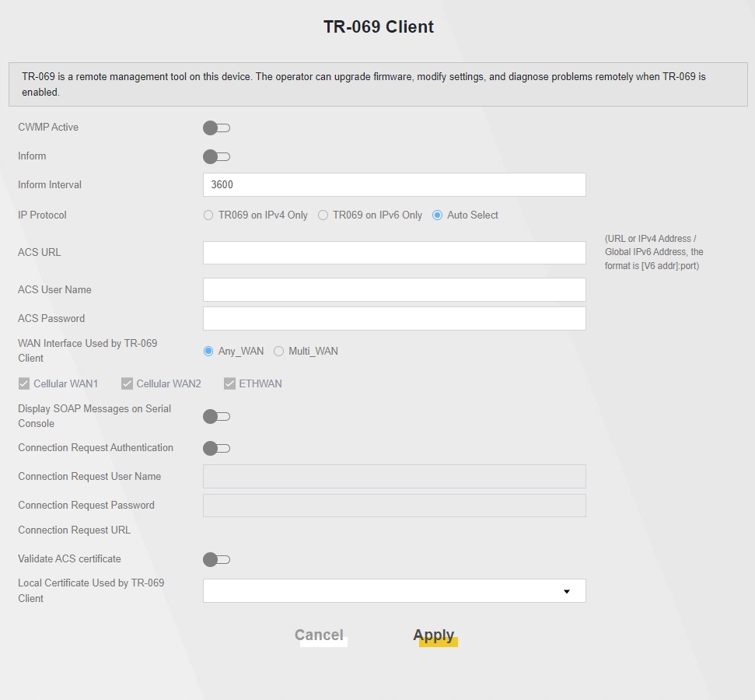Image resolution: width=755 pixels, height=700 pixels.
Task: Click the Apply button
Action: point(434,635)
